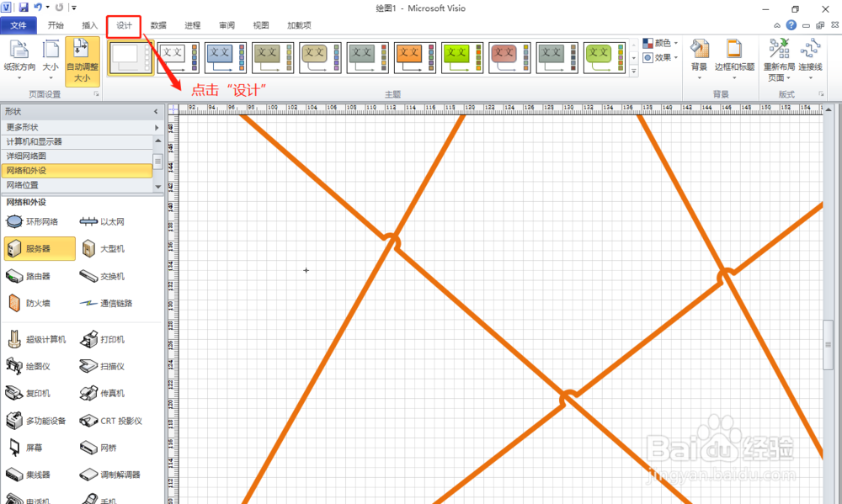Open the Connectors (连接线) button

(x=810, y=60)
